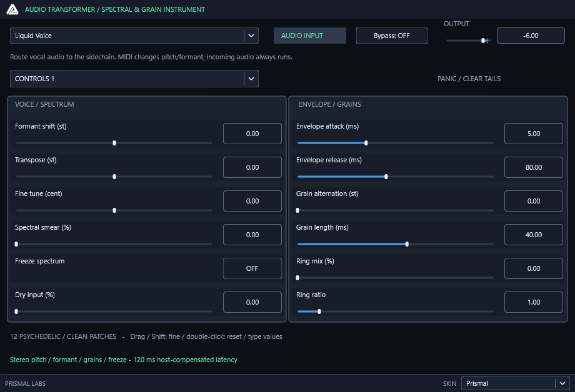Click the PRISMAL LABS footer label
This screenshot has height=392, width=575.
25,384
